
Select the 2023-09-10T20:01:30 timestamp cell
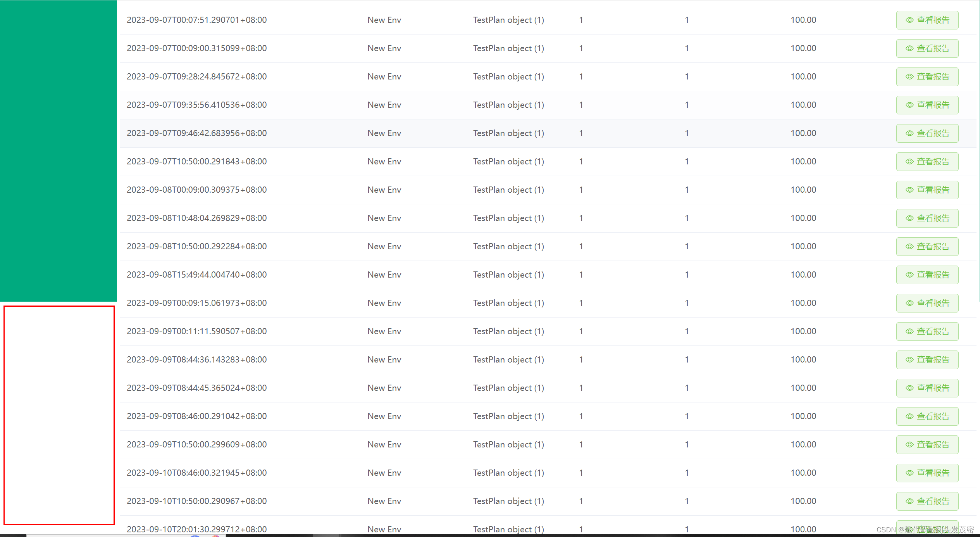coord(196,529)
